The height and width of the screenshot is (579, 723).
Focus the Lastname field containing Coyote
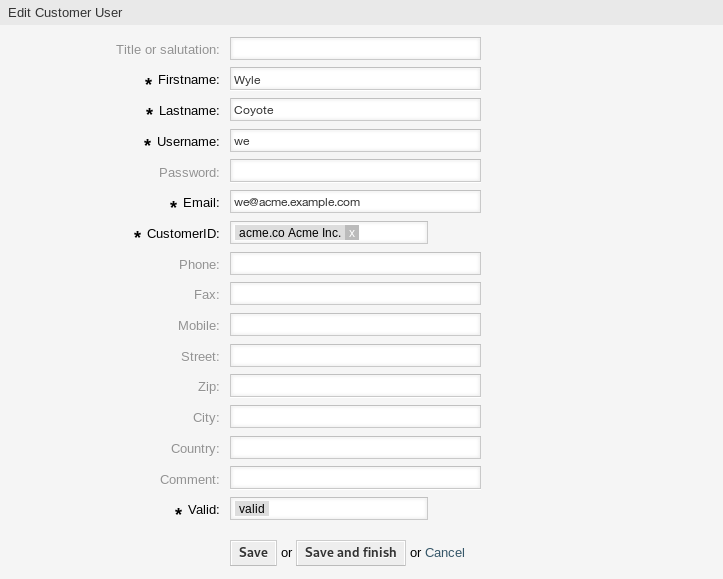(356, 110)
